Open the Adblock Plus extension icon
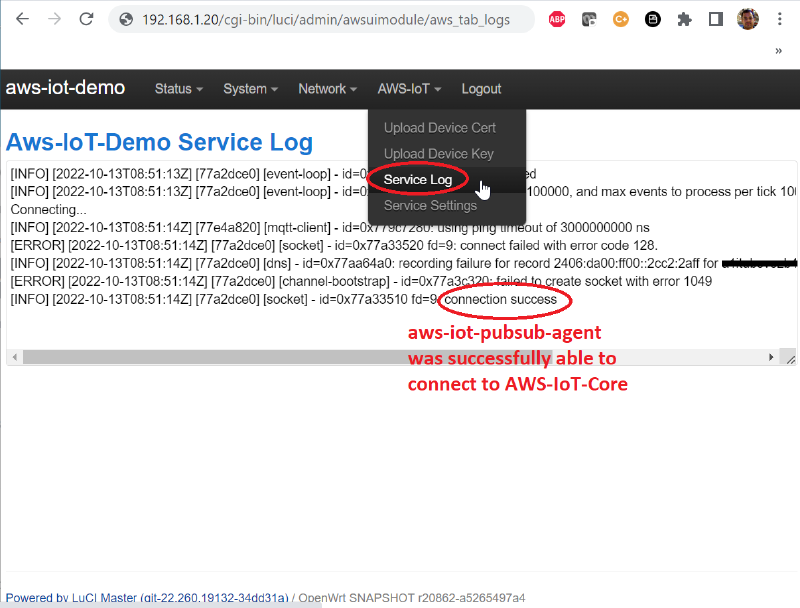 point(556,19)
